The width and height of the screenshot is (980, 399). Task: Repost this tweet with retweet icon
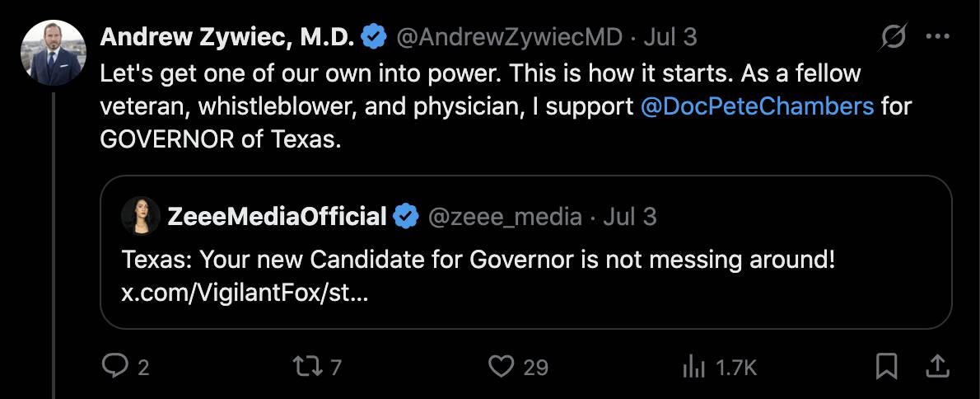click(307, 367)
